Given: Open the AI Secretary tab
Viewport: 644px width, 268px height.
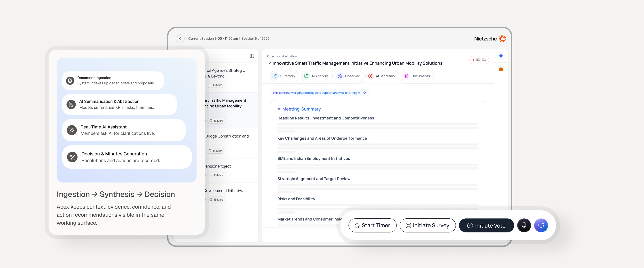Looking at the screenshot, I should click(382, 76).
